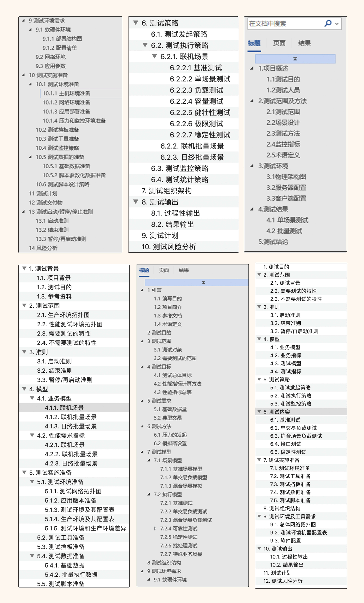
Task: Click the search magnifier icon
Action: (328, 23)
